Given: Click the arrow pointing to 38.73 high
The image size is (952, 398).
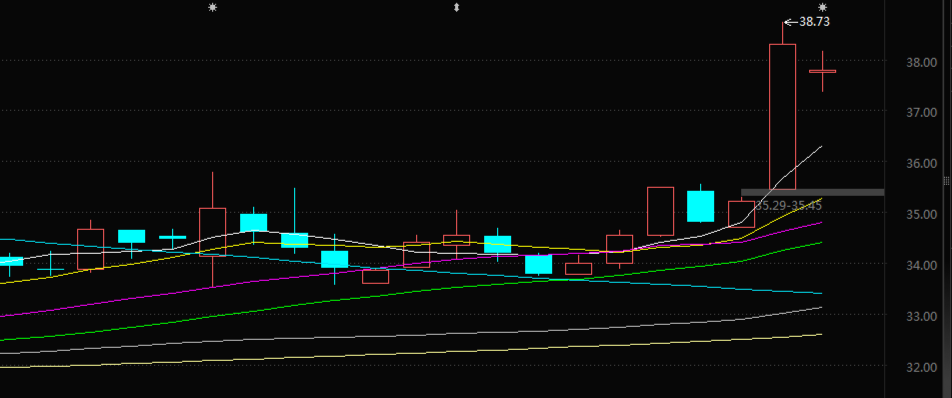Looking at the screenshot, I should (790, 22).
